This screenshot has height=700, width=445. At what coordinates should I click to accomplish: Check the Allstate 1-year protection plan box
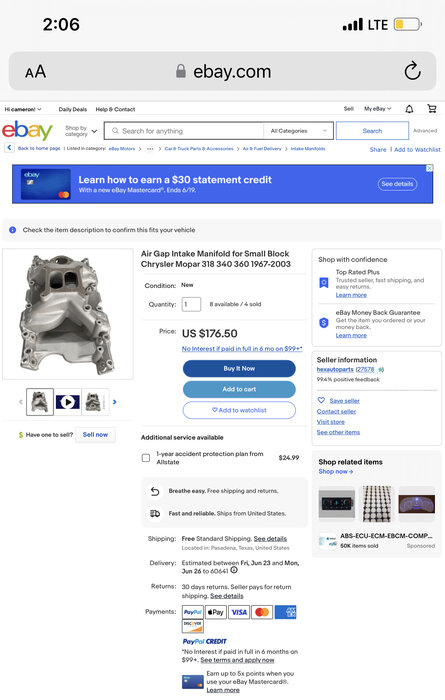(146, 458)
